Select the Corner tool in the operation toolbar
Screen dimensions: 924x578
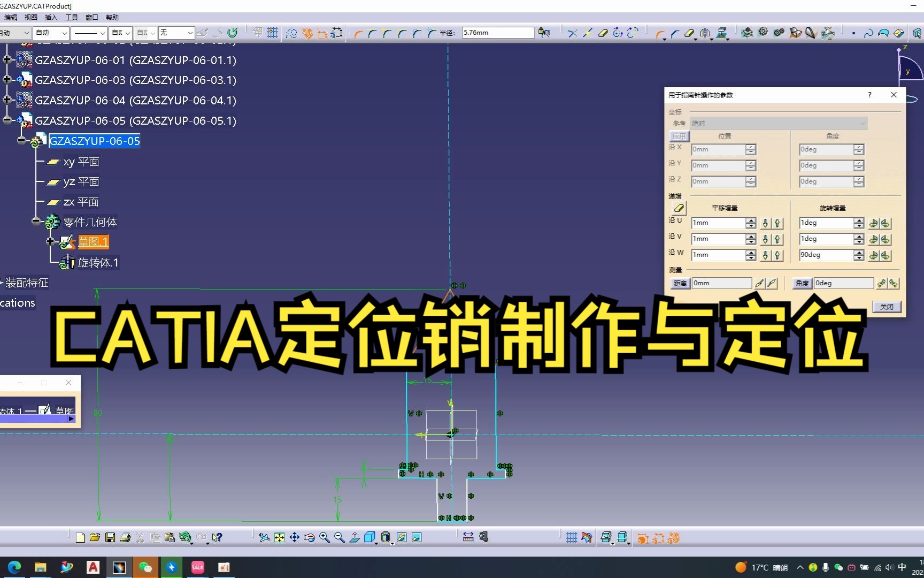point(661,34)
